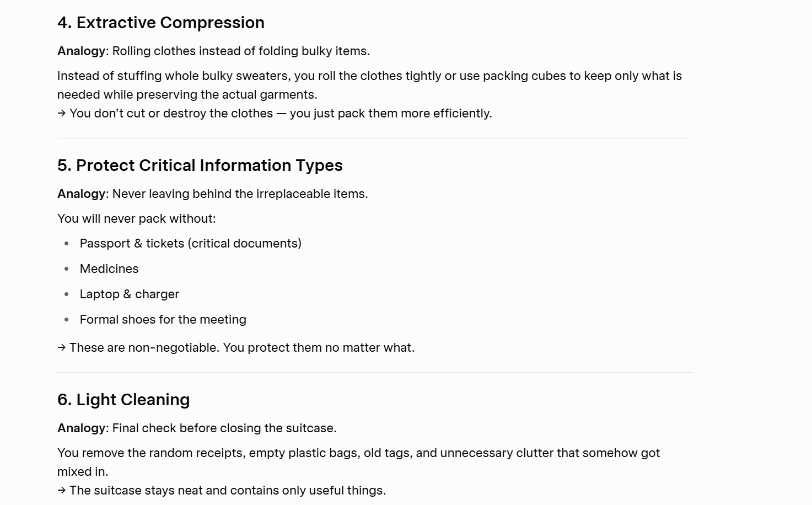Click the bullet dot beside 'Medicines'
Image resolution: width=812 pixels, height=505 pixels.
click(67, 269)
